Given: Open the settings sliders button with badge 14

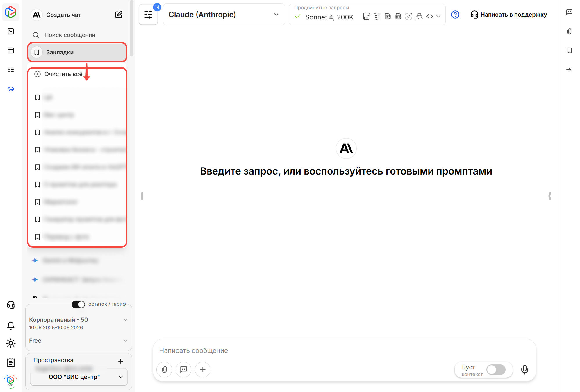Looking at the screenshot, I should coord(148,15).
